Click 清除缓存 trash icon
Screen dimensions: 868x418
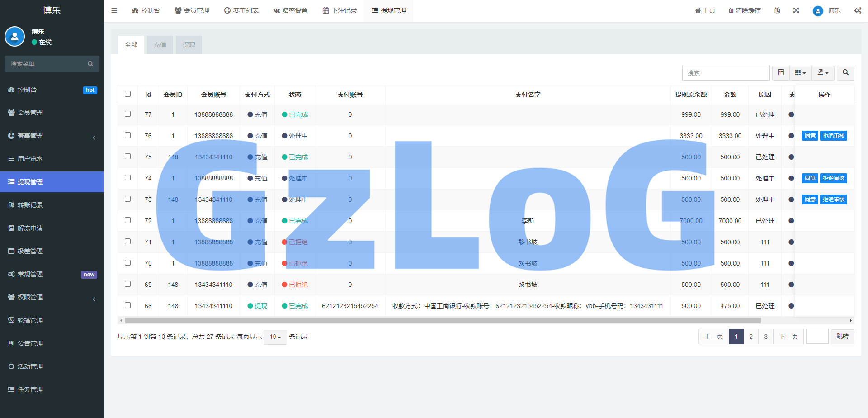click(x=731, y=10)
